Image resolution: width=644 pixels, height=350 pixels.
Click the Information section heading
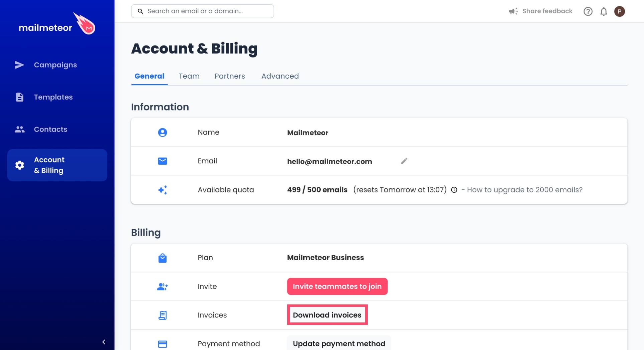(x=160, y=107)
